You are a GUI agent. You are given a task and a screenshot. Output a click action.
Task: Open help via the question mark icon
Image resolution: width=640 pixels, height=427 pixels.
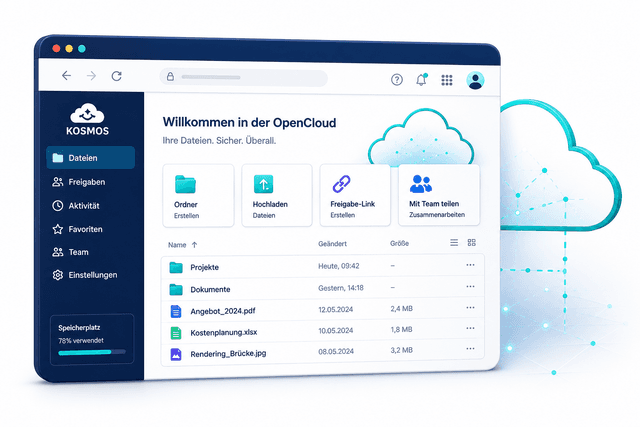pos(397,80)
